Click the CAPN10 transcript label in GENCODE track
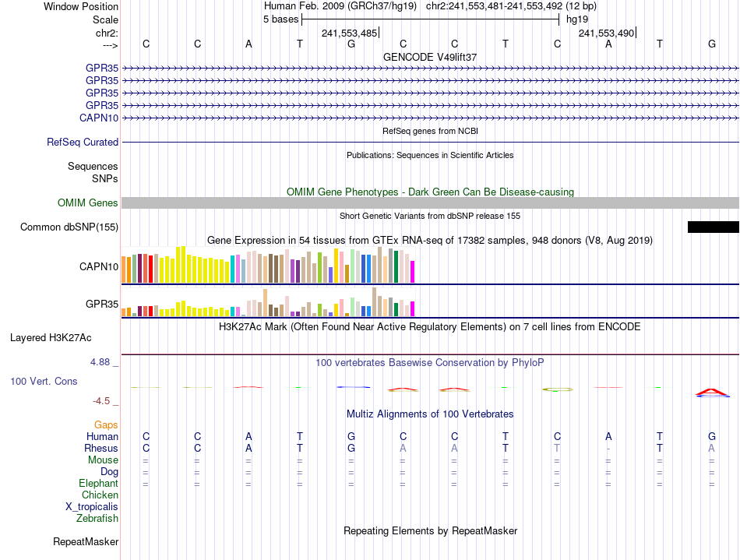 pyautogui.click(x=99, y=118)
